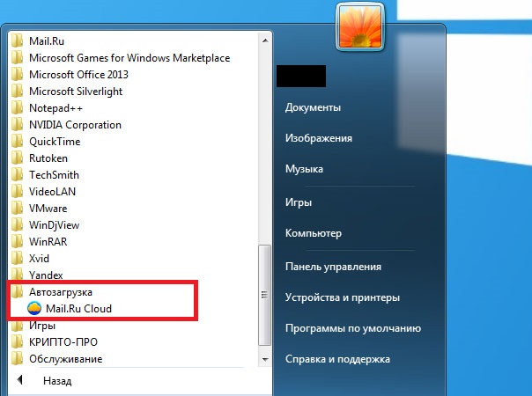Click the КРИПТО-ПРО folder icon
The width and height of the screenshot is (532, 396).
coord(17,341)
